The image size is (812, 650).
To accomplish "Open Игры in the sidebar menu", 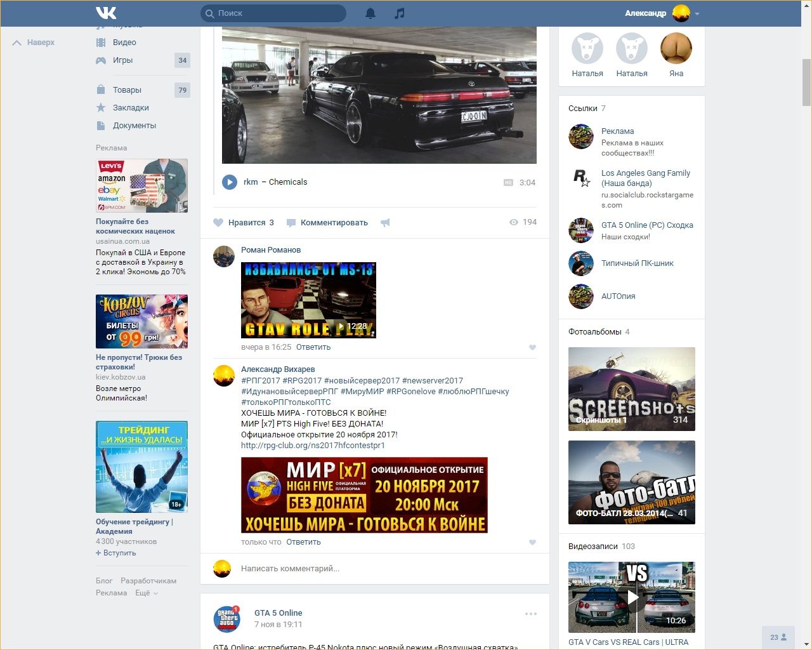I will (123, 60).
